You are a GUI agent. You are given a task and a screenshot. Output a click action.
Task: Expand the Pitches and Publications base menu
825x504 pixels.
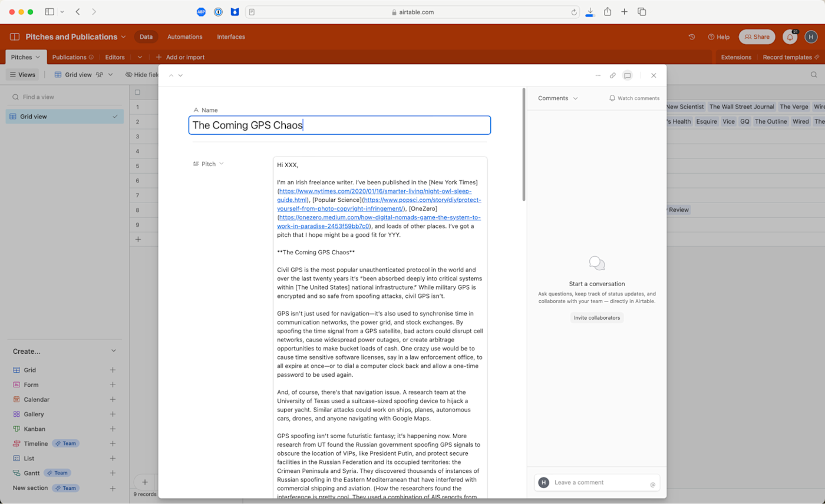[x=75, y=37]
